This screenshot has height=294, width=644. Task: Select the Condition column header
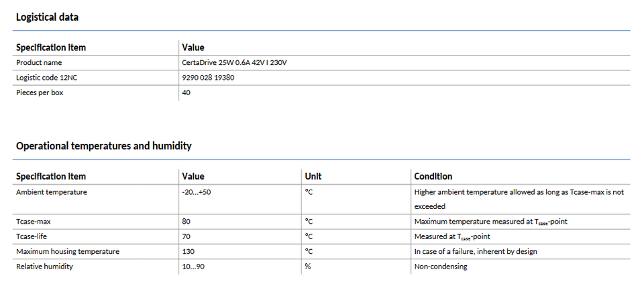point(433,176)
